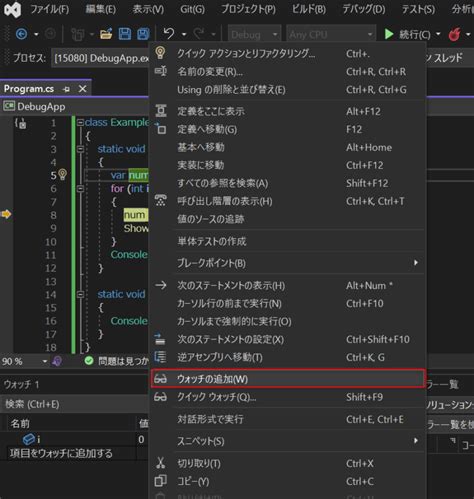Click the purple icon beside the zoom percentage

pyautogui.click(x=57, y=361)
